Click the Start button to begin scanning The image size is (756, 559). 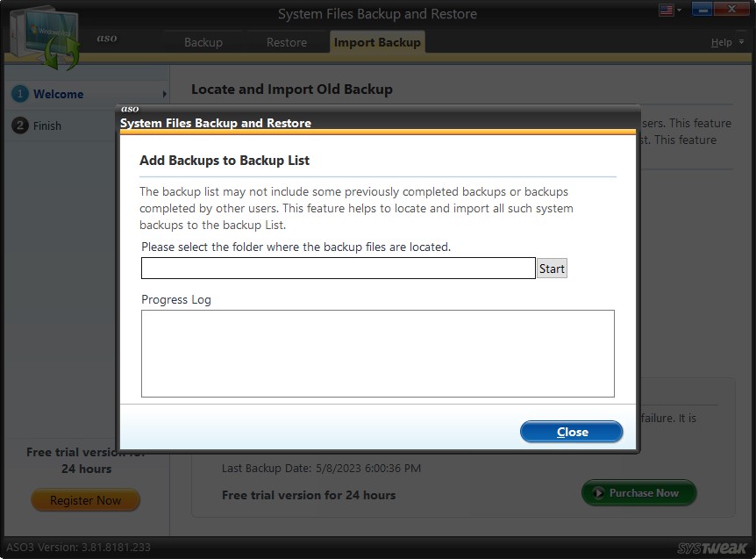click(552, 268)
